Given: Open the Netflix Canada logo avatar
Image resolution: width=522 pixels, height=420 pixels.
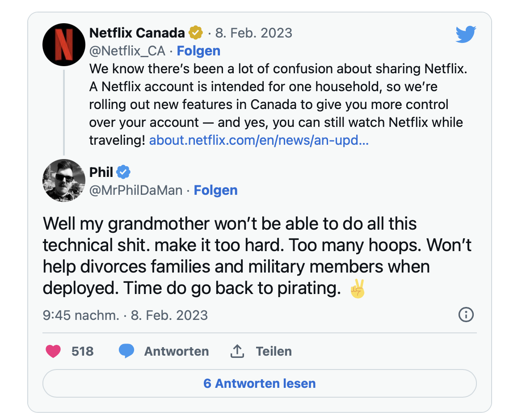Looking at the screenshot, I should point(64,45).
